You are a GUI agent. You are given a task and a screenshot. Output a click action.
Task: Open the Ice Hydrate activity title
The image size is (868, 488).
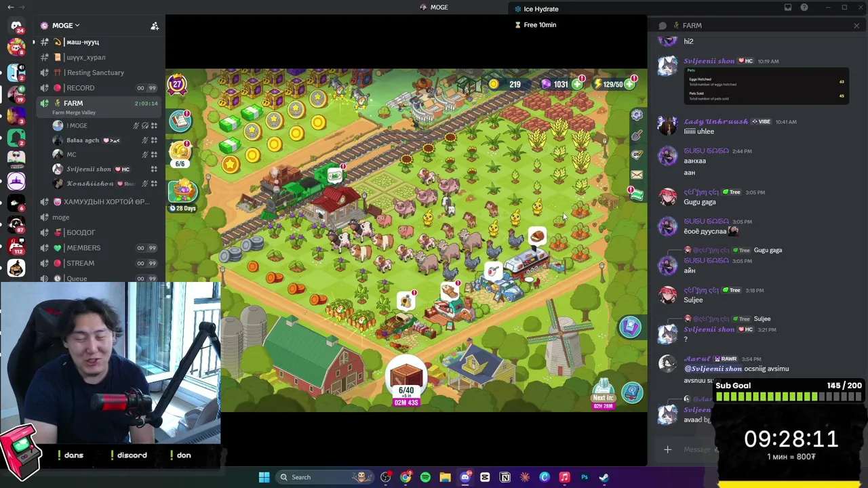(x=541, y=9)
